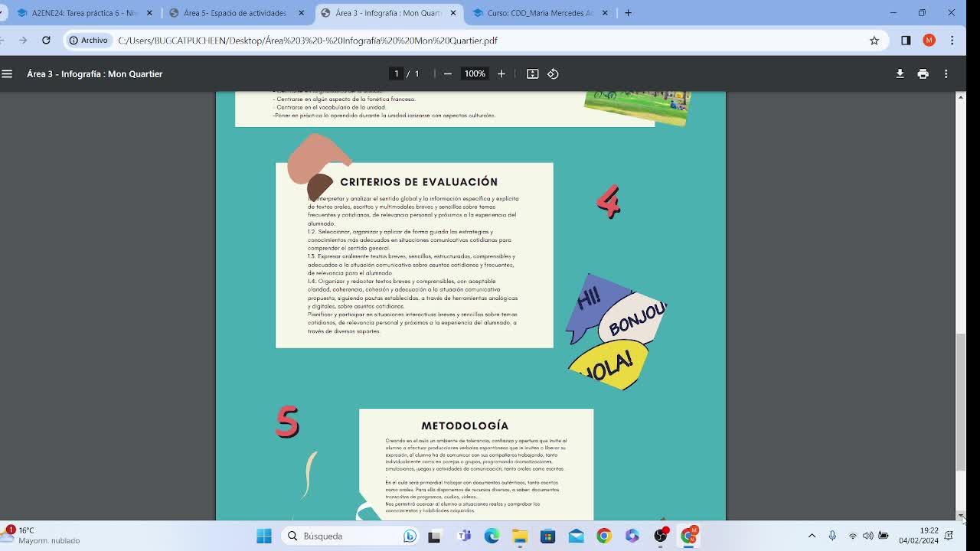Image resolution: width=980 pixels, height=551 pixels.
Task: Open a new browser tab
Action: coord(628,13)
